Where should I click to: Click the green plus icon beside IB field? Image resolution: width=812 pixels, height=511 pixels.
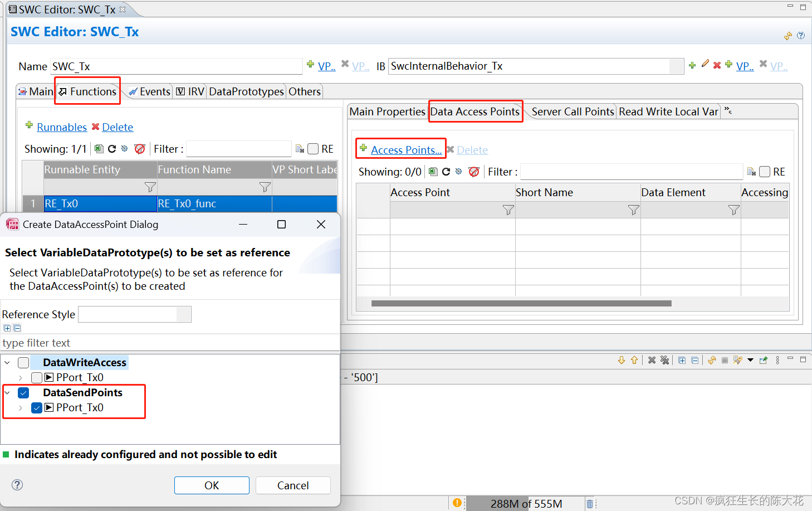[x=692, y=65]
